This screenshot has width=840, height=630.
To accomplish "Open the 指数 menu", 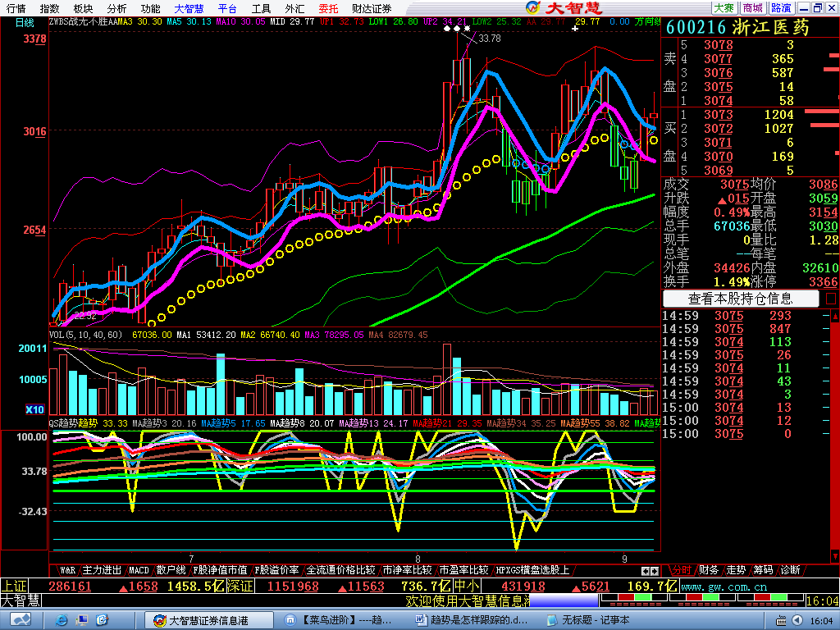I will (x=49, y=8).
